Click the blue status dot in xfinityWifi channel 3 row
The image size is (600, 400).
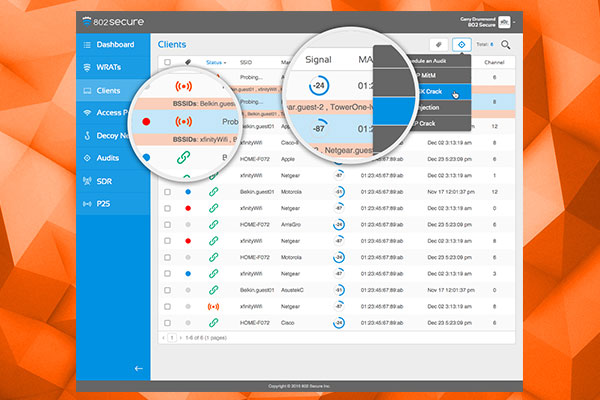click(x=188, y=274)
